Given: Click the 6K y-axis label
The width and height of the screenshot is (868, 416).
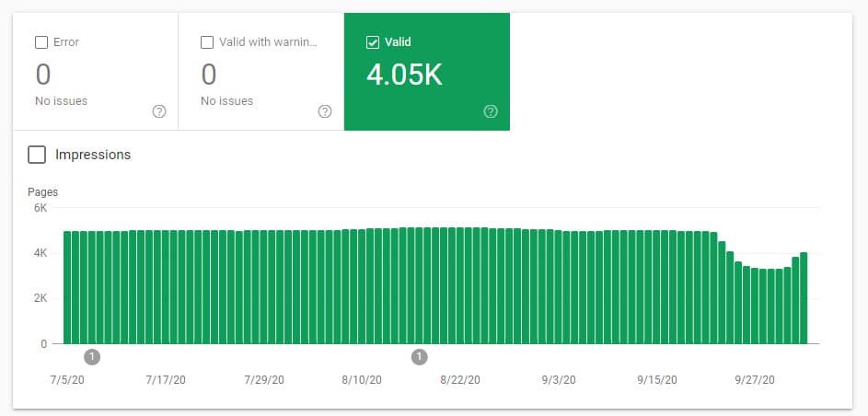Looking at the screenshot, I should coord(41,208).
